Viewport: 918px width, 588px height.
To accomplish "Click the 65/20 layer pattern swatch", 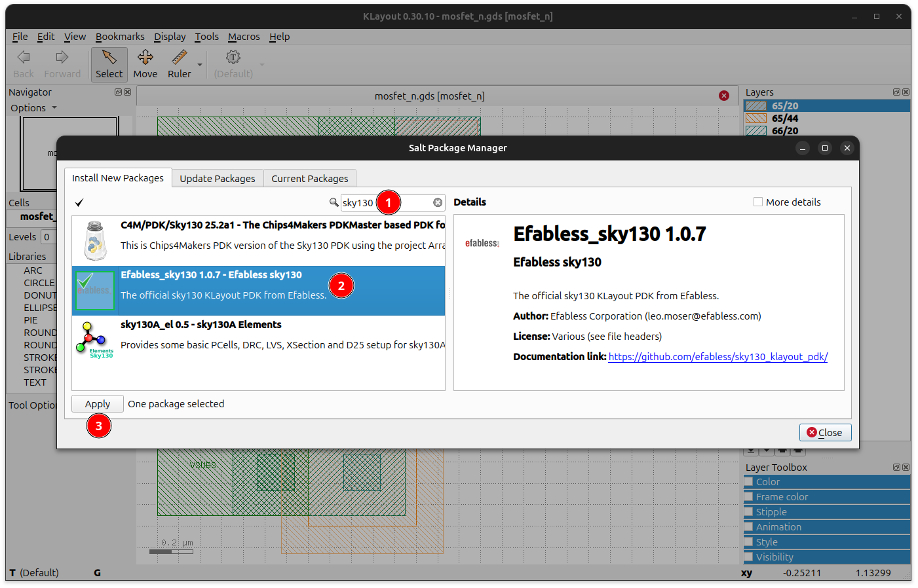I will [756, 106].
